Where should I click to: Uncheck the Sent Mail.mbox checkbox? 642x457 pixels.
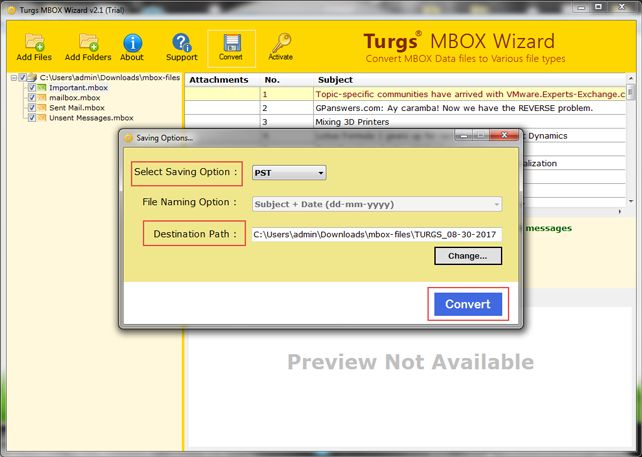32,108
